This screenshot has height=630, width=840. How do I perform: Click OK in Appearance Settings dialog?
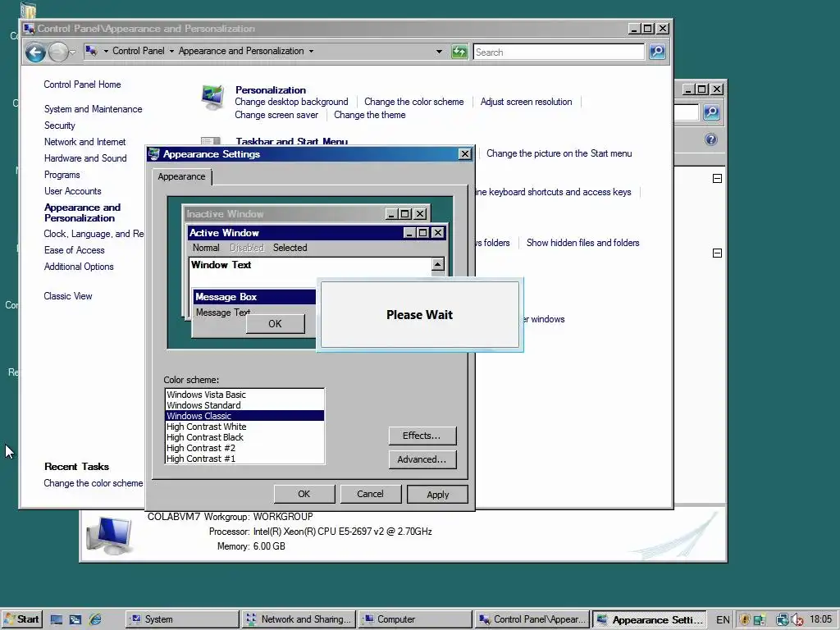point(304,494)
